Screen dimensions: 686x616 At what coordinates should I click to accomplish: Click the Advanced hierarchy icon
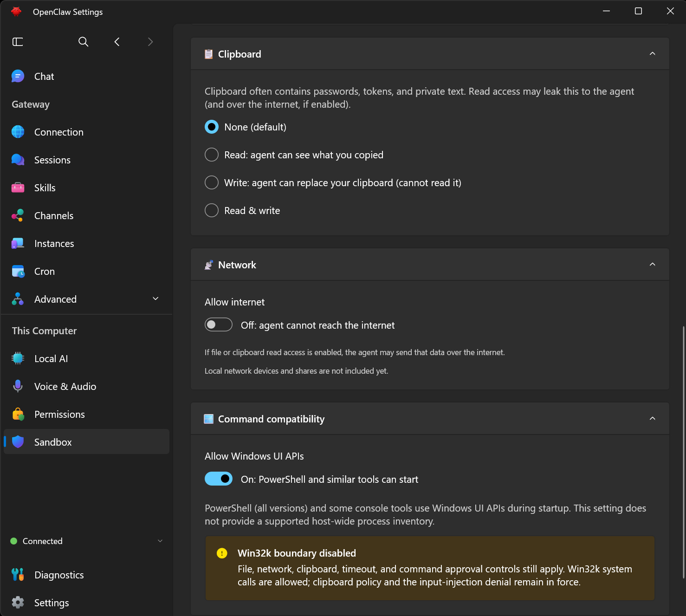coord(18,299)
